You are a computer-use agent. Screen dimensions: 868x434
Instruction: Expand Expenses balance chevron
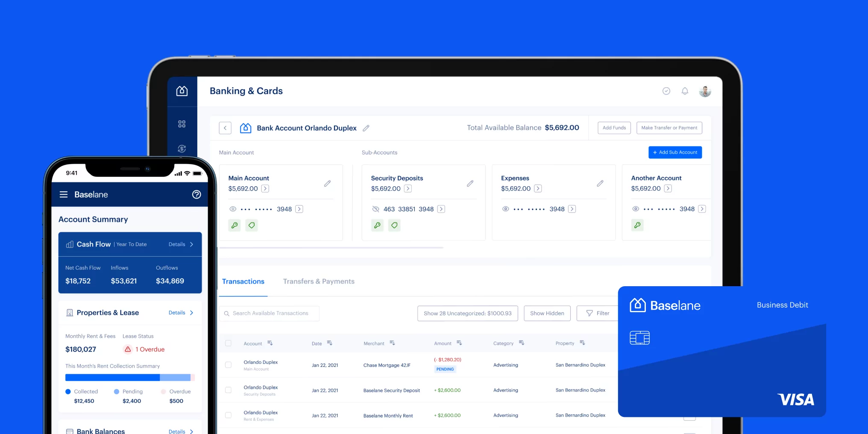(538, 188)
